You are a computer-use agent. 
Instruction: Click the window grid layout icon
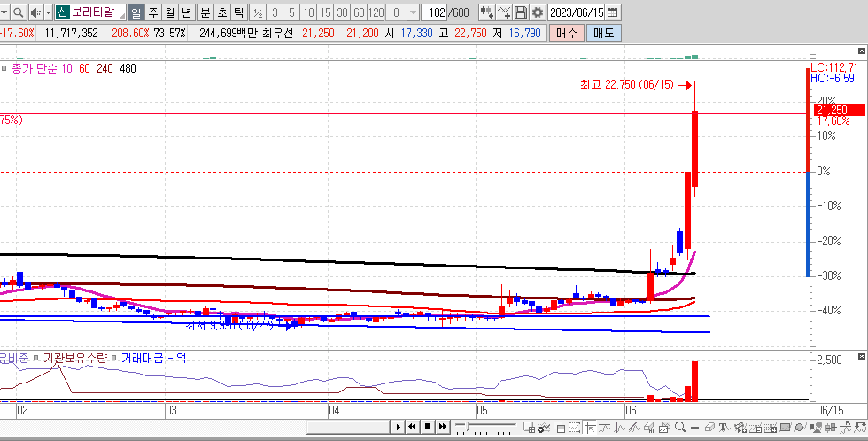[530, 427]
